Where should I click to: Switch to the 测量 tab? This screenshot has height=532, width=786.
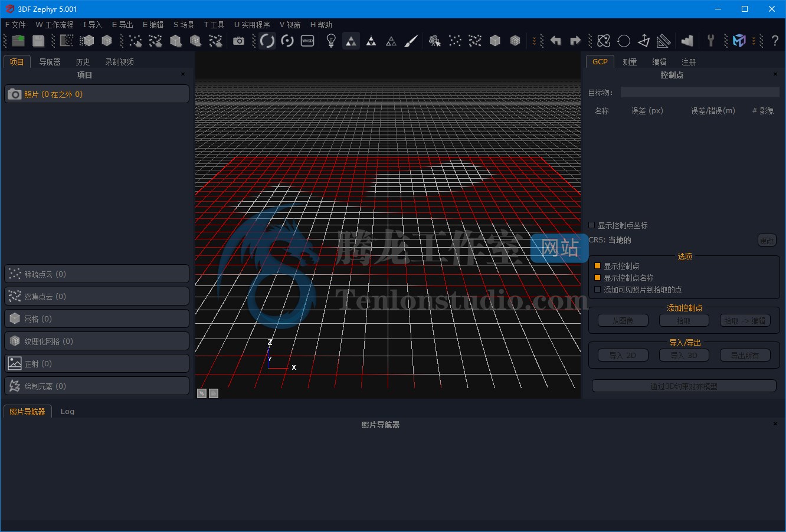630,62
